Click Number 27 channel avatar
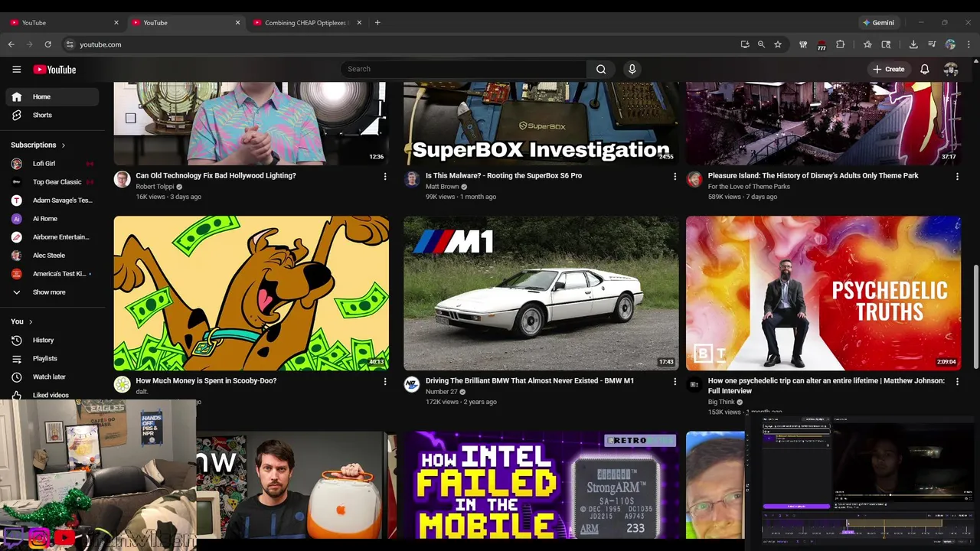Viewport: 980px width, 551px height. click(x=412, y=384)
